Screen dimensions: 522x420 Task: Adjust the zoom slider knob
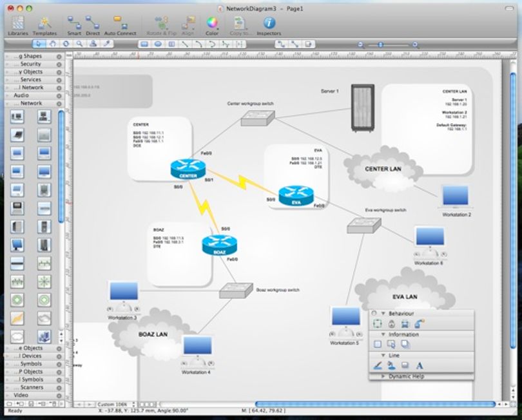click(x=380, y=44)
